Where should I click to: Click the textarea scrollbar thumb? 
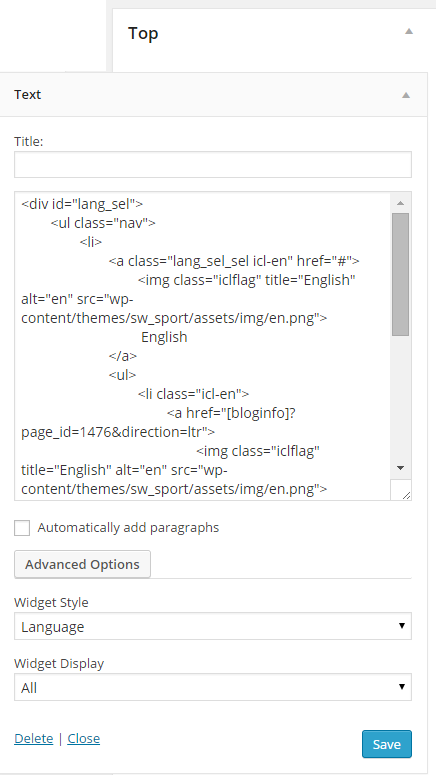coord(401,275)
